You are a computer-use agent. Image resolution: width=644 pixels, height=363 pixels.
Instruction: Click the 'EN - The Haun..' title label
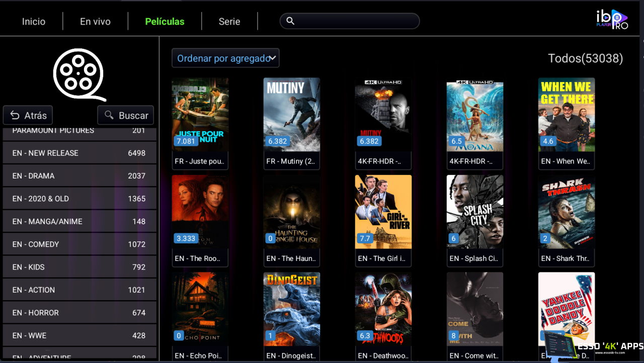coord(292,258)
